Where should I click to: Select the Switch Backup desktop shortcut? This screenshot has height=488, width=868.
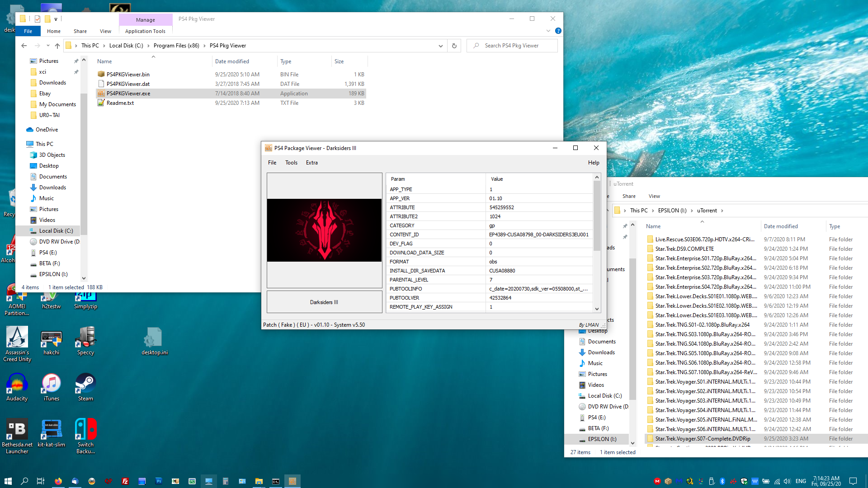coord(85,436)
